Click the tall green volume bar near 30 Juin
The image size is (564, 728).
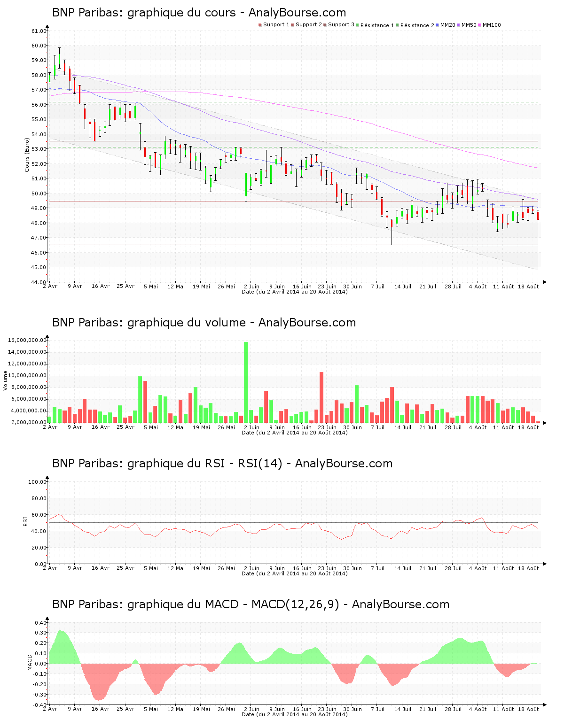[x=357, y=404]
